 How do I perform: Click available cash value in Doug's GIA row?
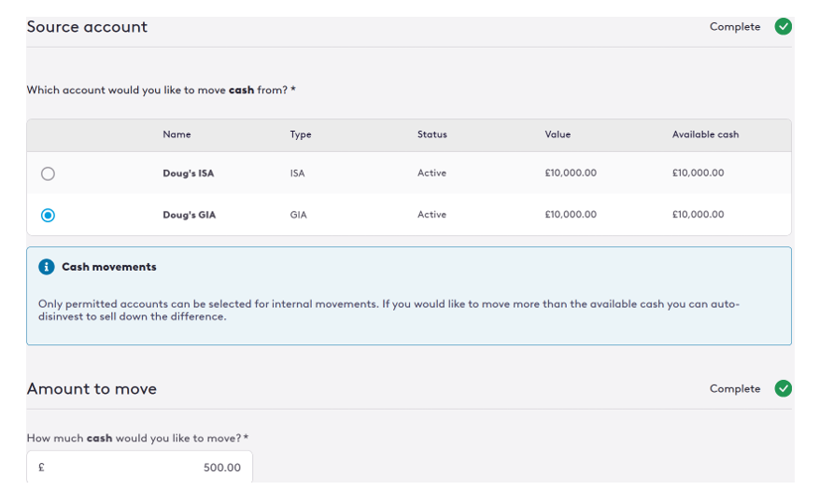click(x=698, y=215)
